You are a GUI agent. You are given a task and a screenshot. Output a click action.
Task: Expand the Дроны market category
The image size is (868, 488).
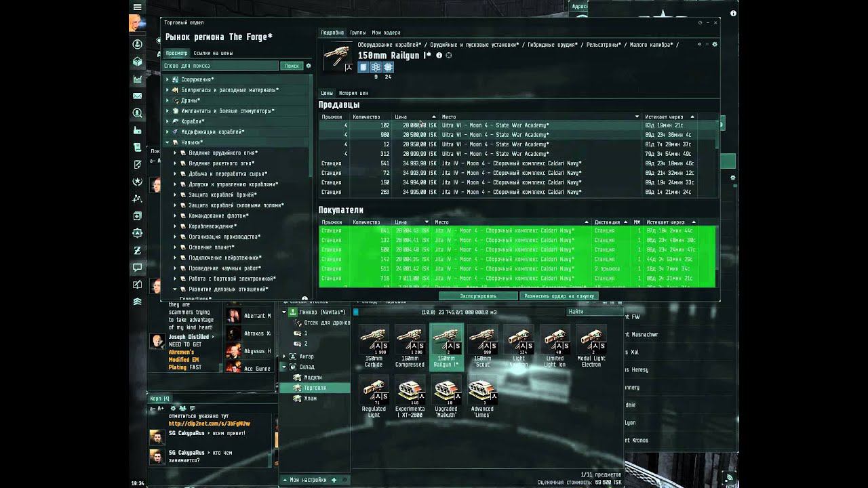[x=167, y=100]
